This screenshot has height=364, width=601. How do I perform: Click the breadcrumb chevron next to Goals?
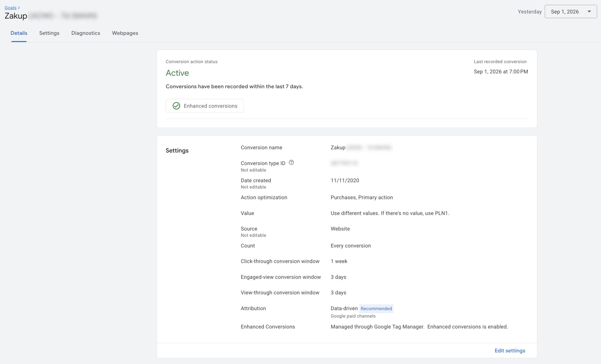click(x=19, y=8)
